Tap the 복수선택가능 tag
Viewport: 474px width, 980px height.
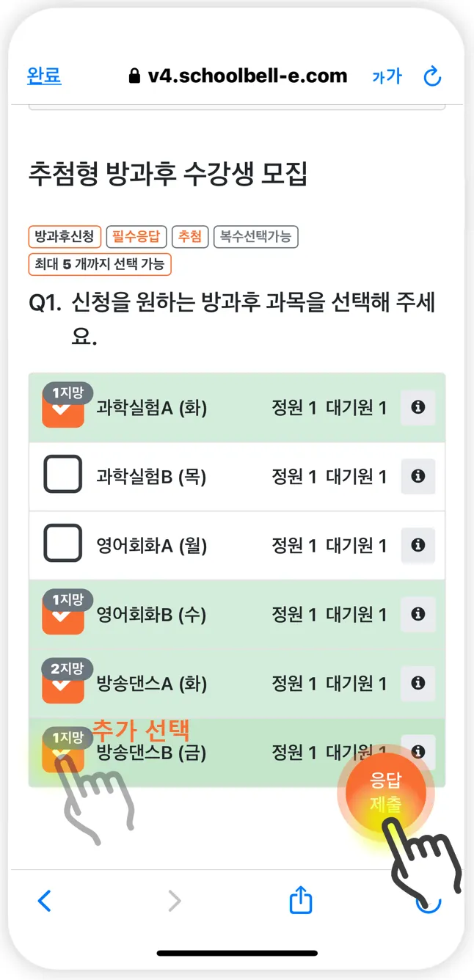click(x=255, y=236)
